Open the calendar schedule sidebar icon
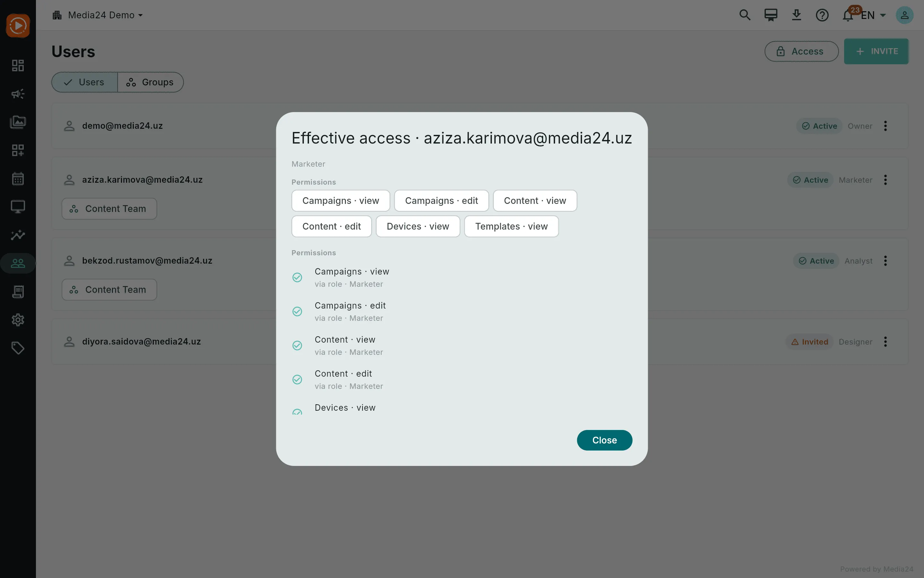Screen dimensions: 924x578 18,179
